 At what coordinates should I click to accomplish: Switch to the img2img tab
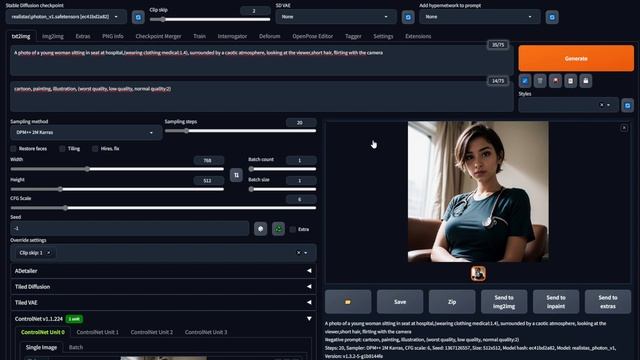(x=53, y=36)
